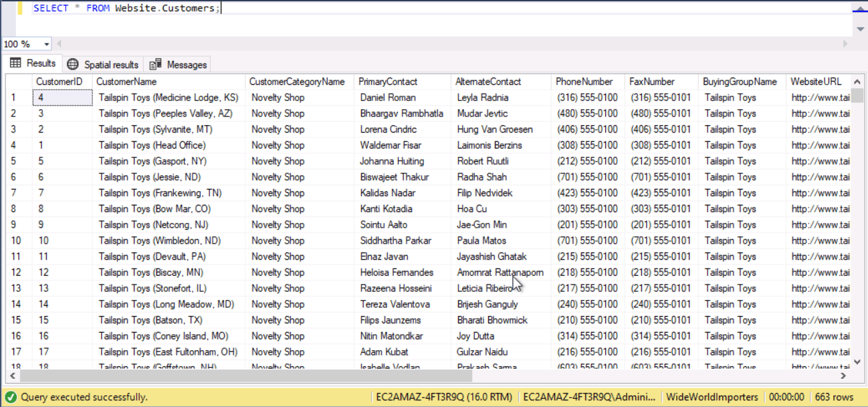The image size is (868, 407).
Task: Select the Hoa Cu cell
Action: pyautogui.click(x=502, y=209)
